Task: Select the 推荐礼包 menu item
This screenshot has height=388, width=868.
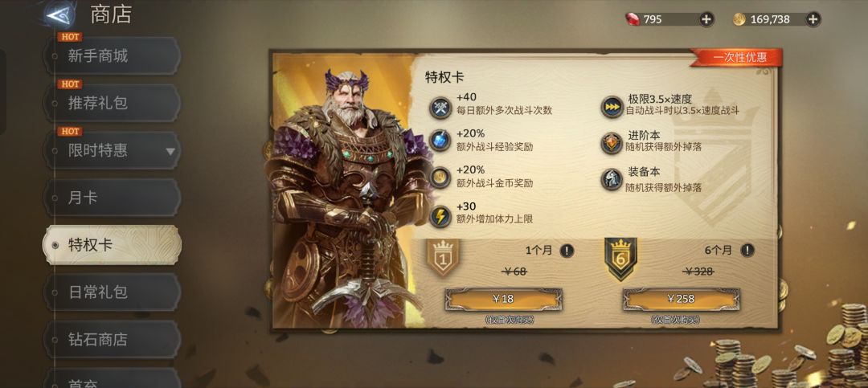Action: coord(113,103)
